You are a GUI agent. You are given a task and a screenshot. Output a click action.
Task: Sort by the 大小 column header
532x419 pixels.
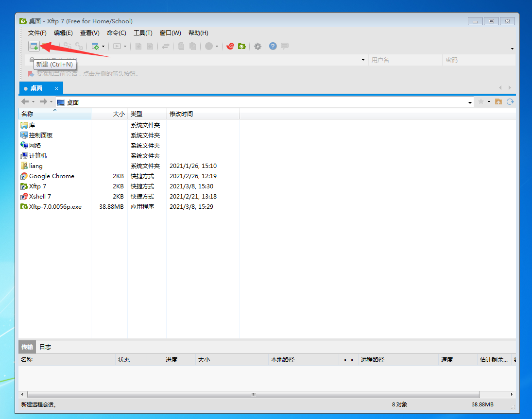[x=109, y=114]
